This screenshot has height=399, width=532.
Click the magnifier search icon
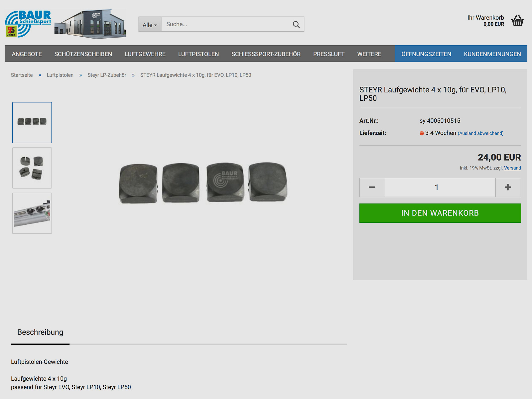(296, 24)
